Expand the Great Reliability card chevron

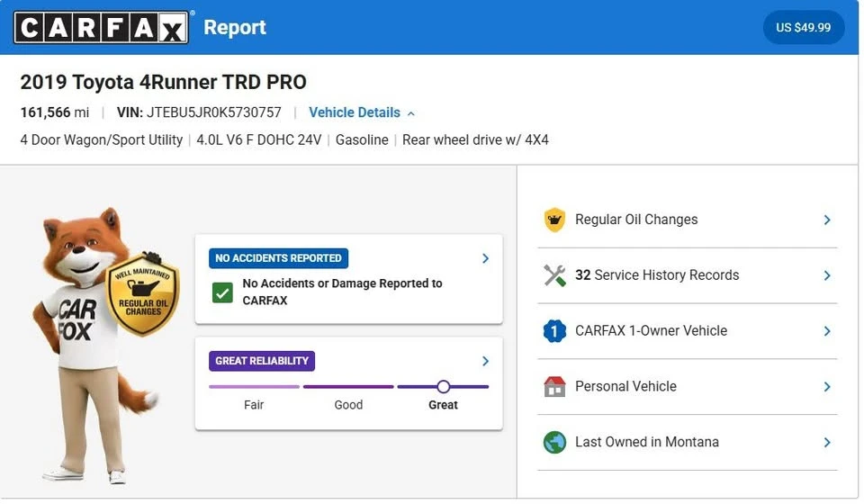tap(485, 361)
